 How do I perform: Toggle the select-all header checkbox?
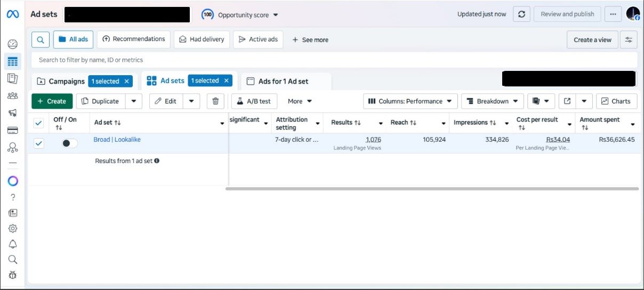click(39, 123)
